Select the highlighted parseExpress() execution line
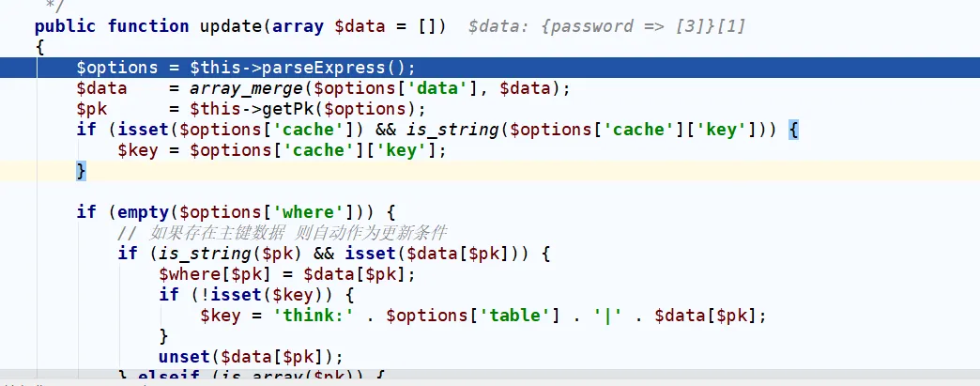Viewport: 980px width, 386px height. pyautogui.click(x=246, y=68)
